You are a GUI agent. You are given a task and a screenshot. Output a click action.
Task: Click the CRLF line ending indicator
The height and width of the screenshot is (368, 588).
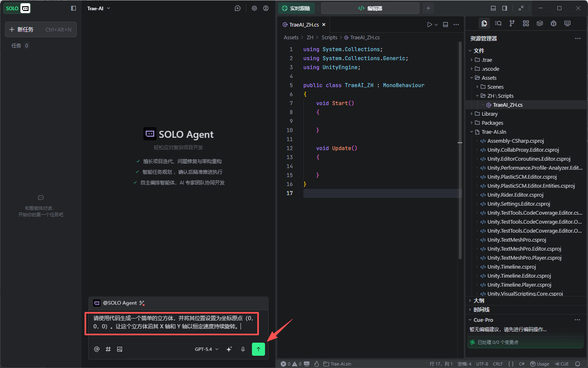(x=498, y=364)
